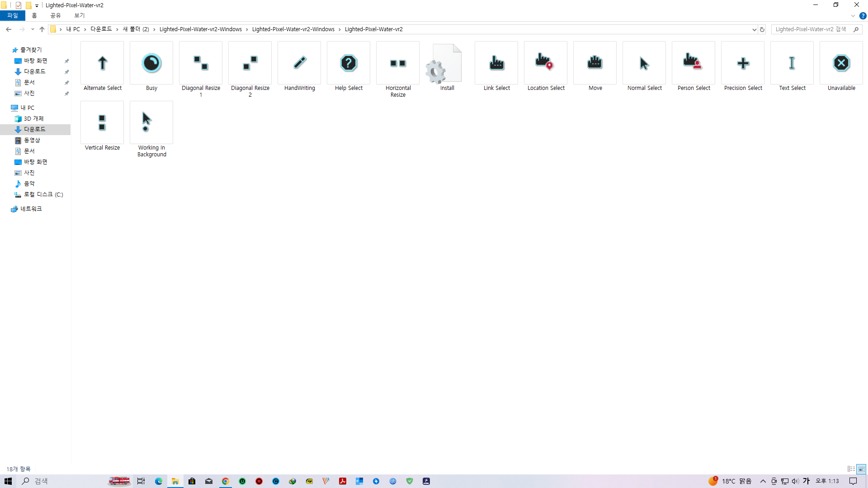This screenshot has width=868, height=488.
Task: Open Quick Access Toolbar customize dropdown
Action: [37, 5]
